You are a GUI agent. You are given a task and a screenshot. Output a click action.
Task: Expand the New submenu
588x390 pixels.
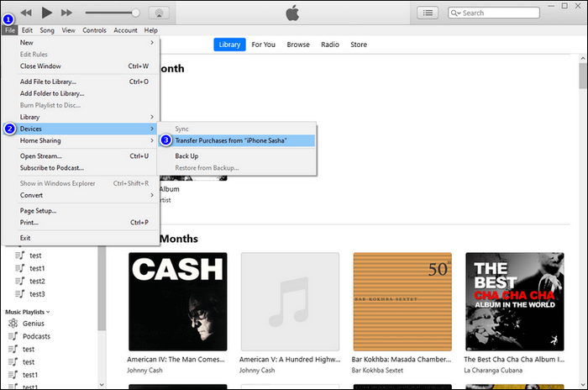(x=81, y=43)
